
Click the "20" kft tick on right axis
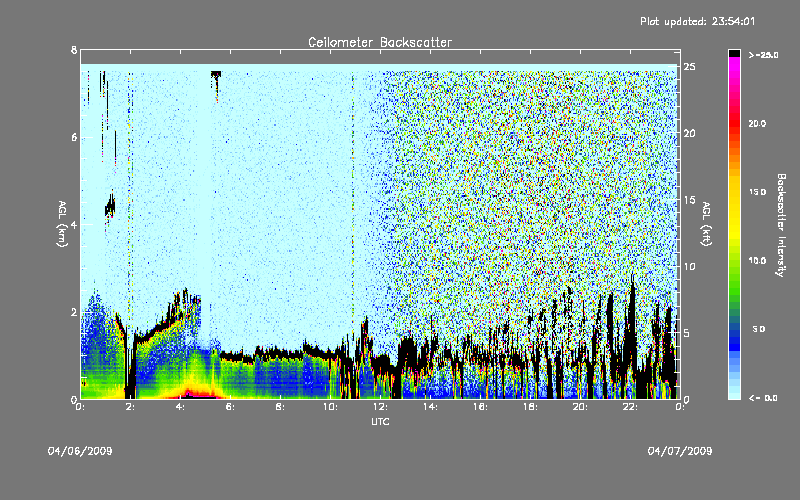coord(690,133)
